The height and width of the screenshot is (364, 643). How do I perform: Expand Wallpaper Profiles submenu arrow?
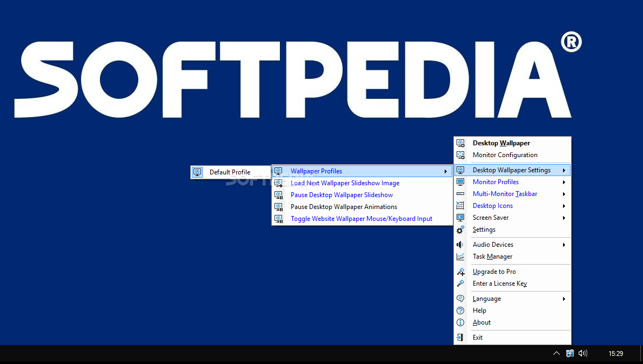click(x=446, y=172)
